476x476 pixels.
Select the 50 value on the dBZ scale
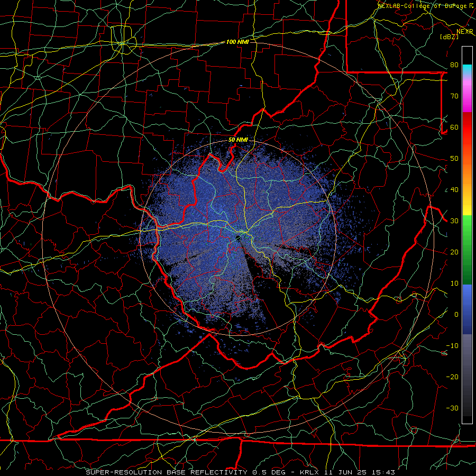(x=454, y=159)
